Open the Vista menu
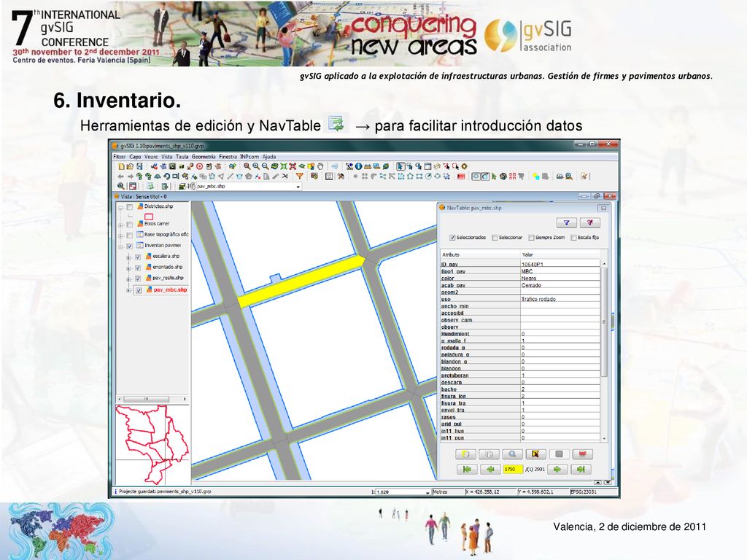The width and height of the screenshot is (747, 560). click(x=167, y=157)
